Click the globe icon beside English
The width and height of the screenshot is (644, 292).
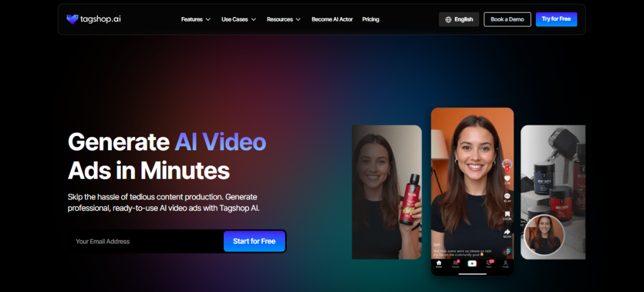click(x=448, y=20)
